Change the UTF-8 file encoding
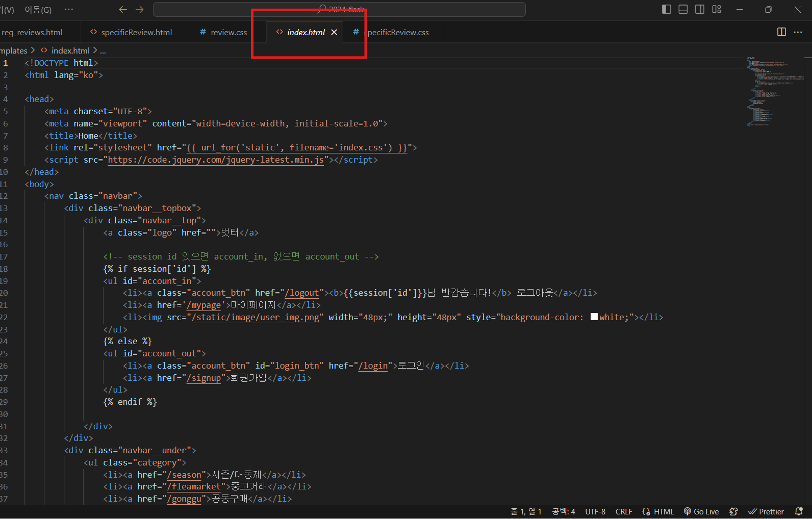812x519 pixels. [x=595, y=511]
